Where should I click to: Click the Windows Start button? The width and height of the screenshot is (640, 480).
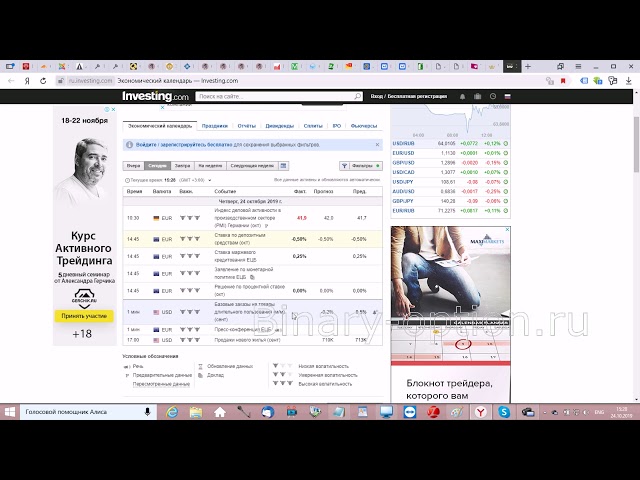click(x=10, y=411)
